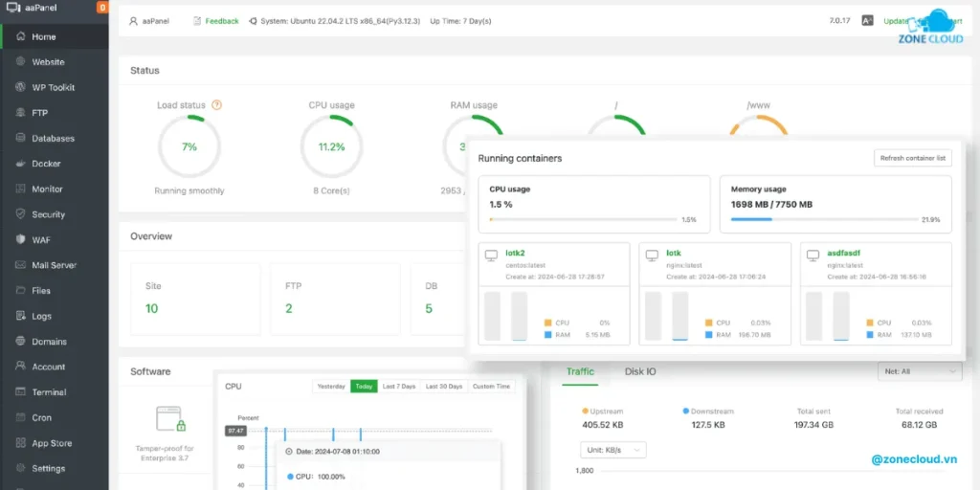Select Custom Time CPU range
980x490 pixels.
click(x=492, y=387)
